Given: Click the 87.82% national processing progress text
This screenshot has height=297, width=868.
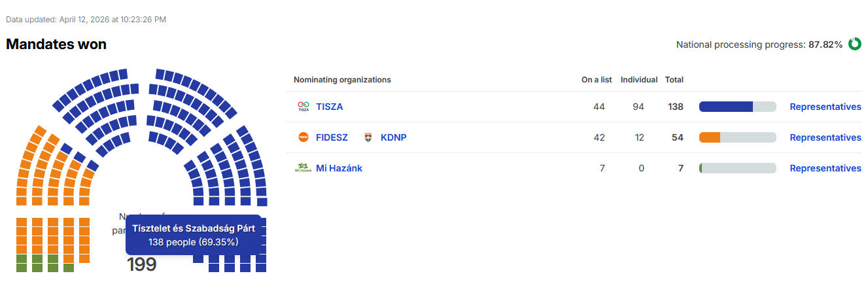Looking at the screenshot, I should coord(825,44).
